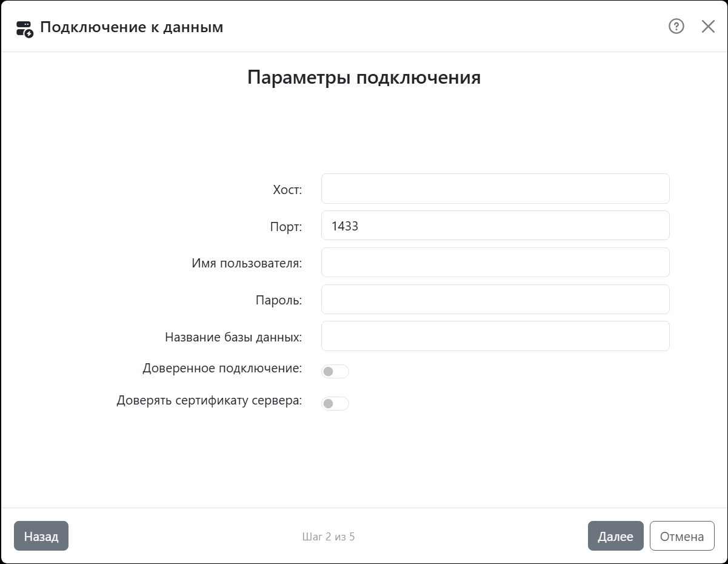Focus the Имя пользователя input field
Screen dimensions: 728x564
click(495, 263)
